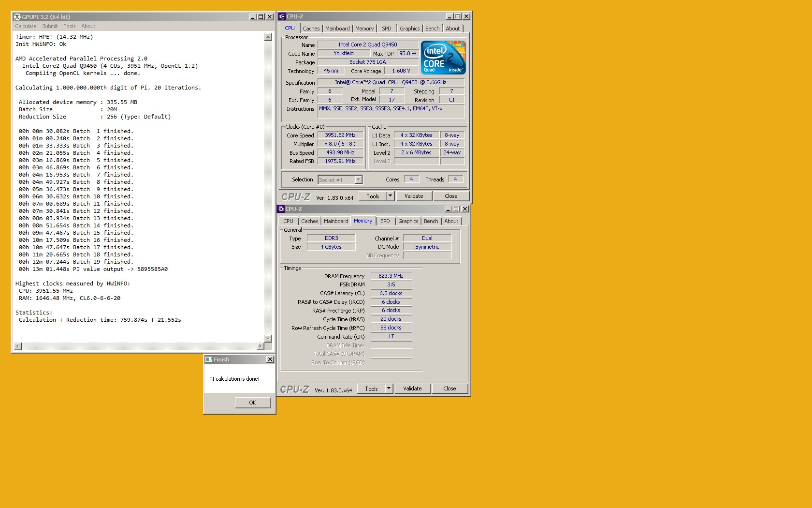Click the Calculation + Reduction time line

[x=100, y=320]
